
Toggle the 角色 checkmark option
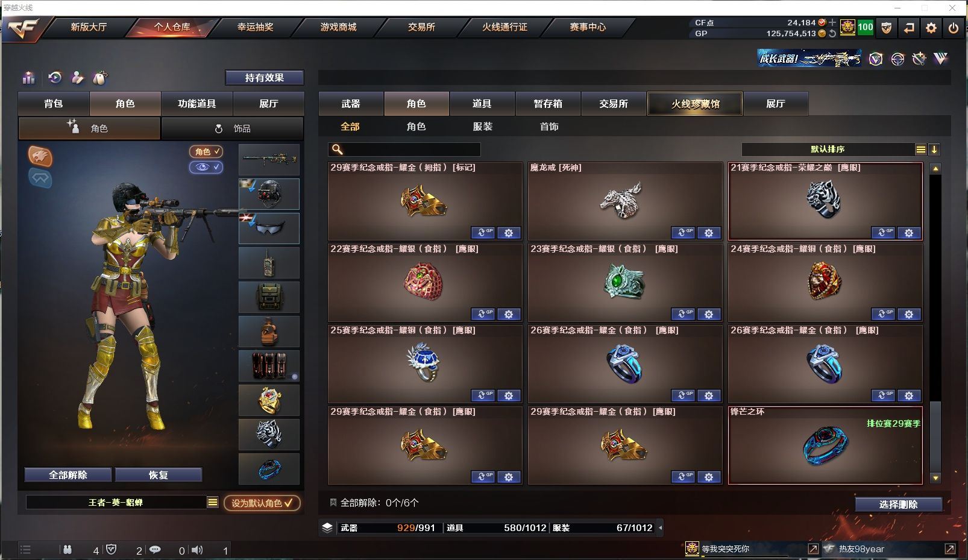[x=206, y=152]
